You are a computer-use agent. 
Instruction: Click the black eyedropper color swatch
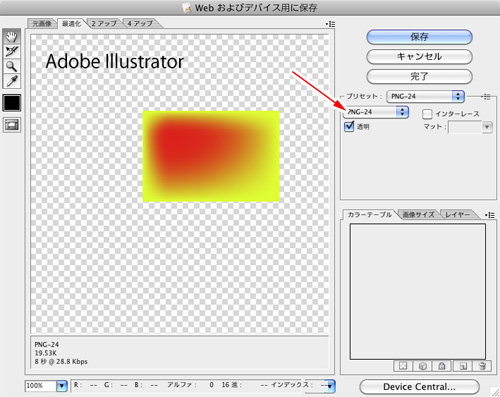click(x=12, y=103)
